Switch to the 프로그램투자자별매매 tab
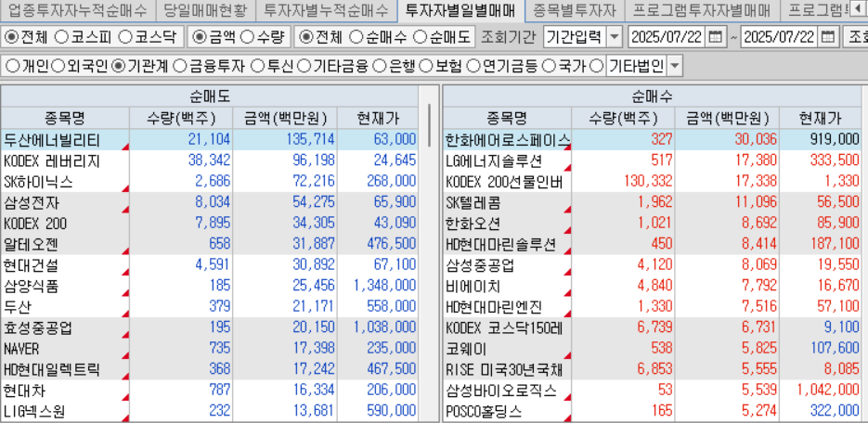 pos(702,10)
